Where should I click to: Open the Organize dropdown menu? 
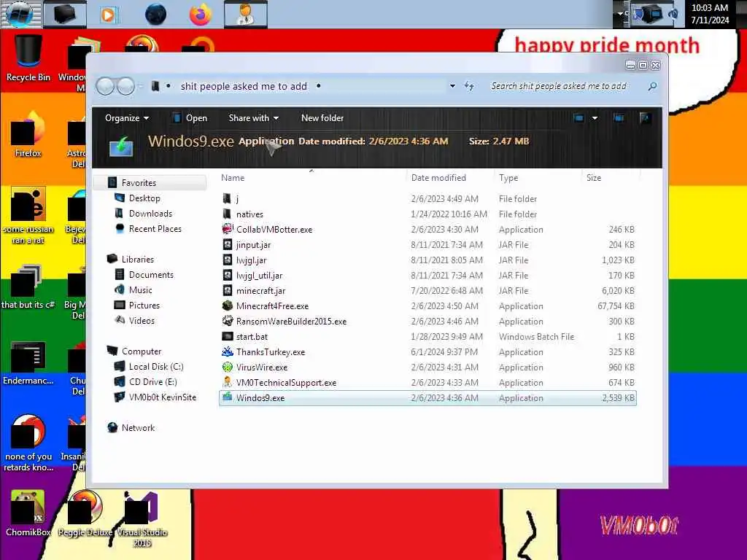[127, 117]
